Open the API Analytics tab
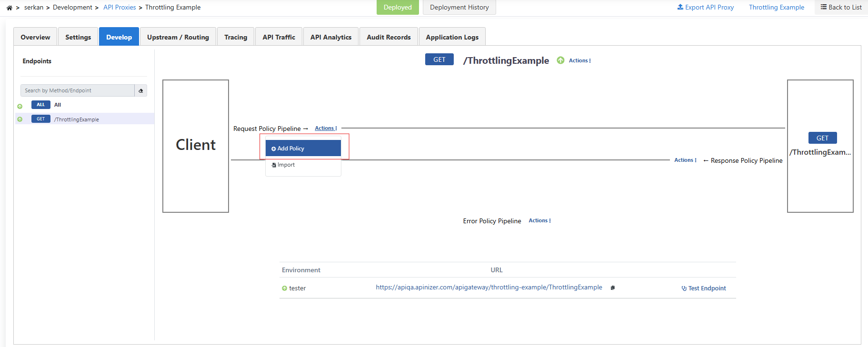Screen dimensions: 868x347 tap(331, 37)
